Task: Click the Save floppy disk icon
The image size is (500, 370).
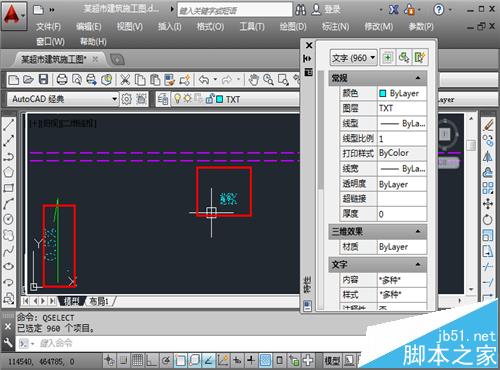Action: pyautogui.click(x=44, y=79)
